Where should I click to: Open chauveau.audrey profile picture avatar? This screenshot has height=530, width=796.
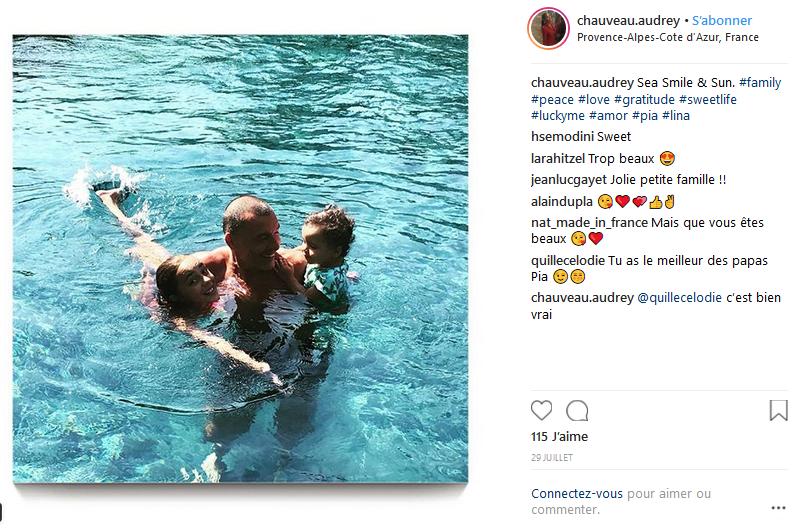[x=548, y=28]
